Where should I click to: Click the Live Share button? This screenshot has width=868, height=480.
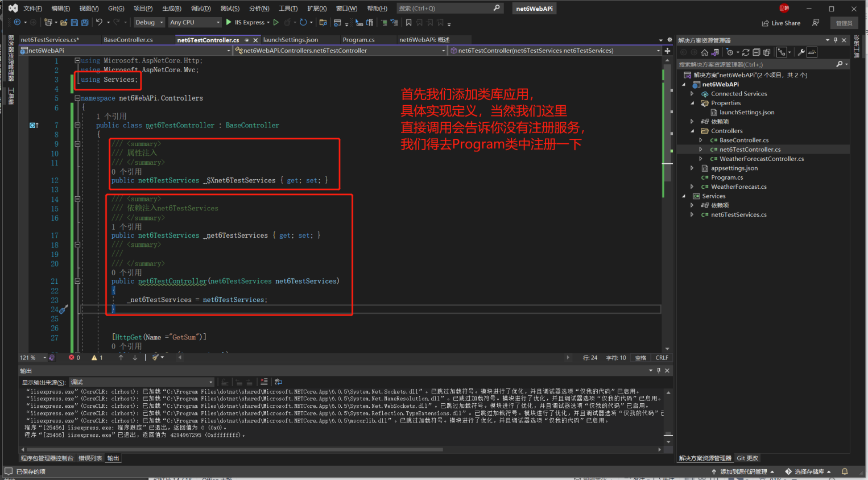[x=781, y=23]
